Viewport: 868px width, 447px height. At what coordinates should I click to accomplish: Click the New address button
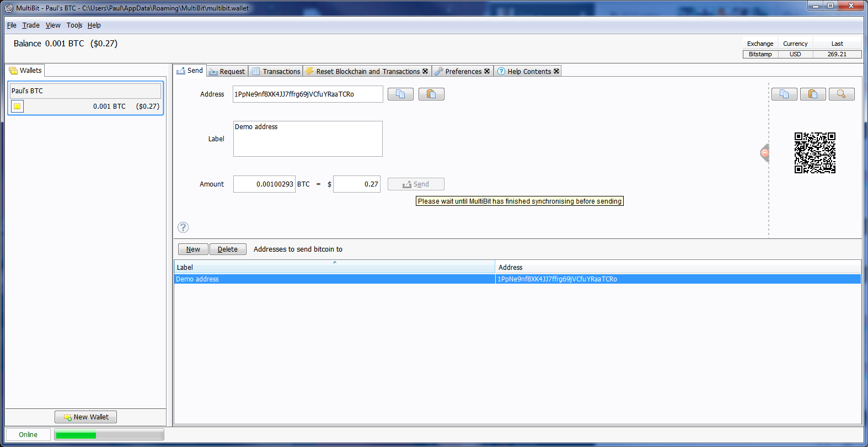tap(193, 249)
